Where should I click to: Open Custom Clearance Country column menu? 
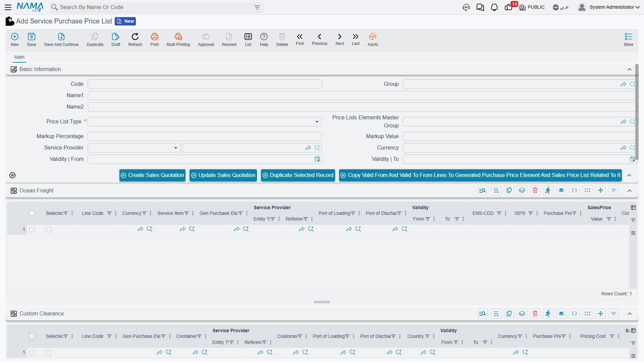click(434, 336)
